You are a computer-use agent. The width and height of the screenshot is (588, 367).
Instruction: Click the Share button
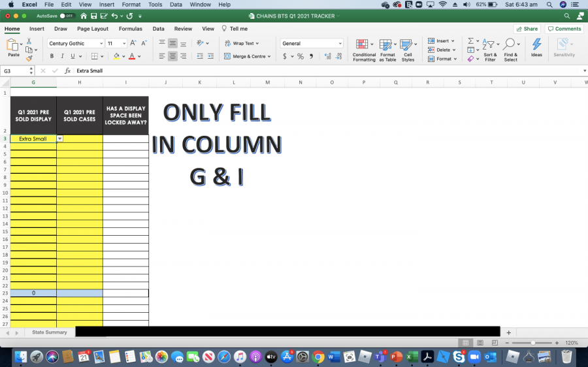527,29
